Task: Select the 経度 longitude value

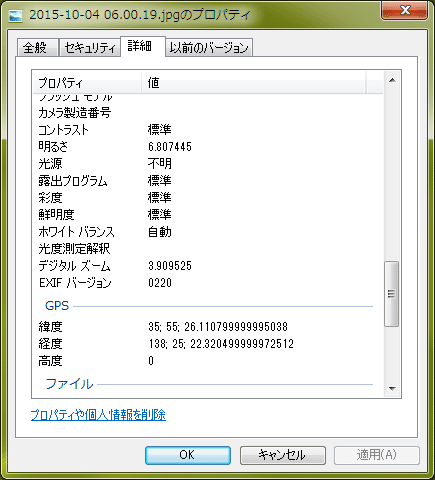Action: coord(221,344)
